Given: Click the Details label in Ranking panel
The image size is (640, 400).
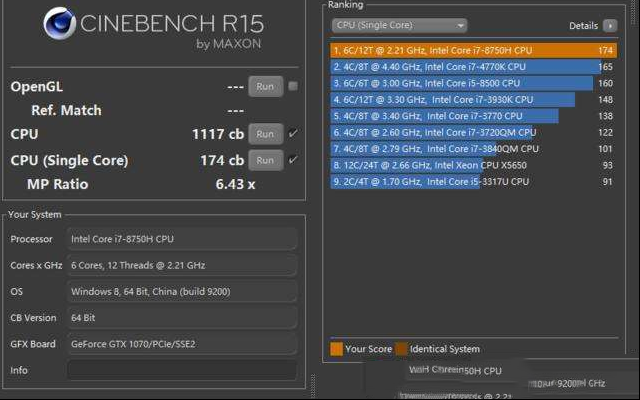Looking at the screenshot, I should tap(583, 26).
